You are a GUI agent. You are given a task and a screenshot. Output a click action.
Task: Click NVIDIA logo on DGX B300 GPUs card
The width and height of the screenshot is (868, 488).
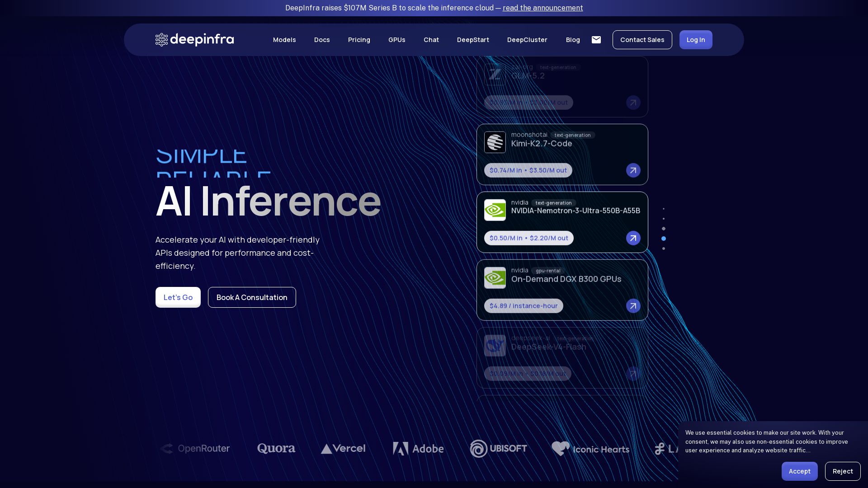(495, 278)
